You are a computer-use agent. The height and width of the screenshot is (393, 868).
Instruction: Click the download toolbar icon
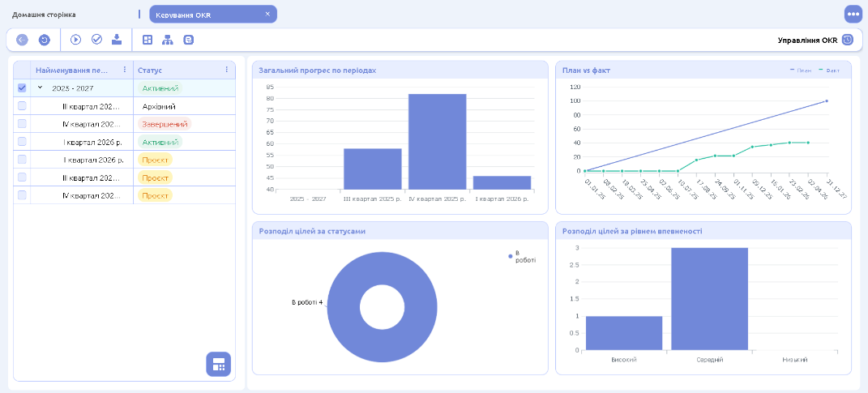117,39
